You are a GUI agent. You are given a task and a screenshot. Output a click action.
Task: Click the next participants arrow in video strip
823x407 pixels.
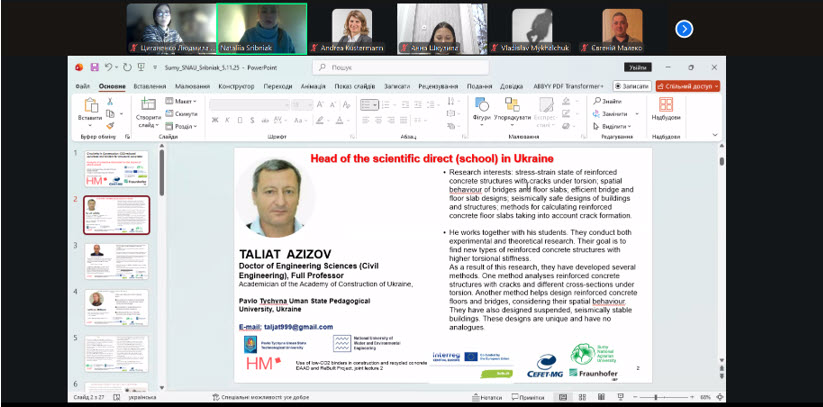click(684, 29)
